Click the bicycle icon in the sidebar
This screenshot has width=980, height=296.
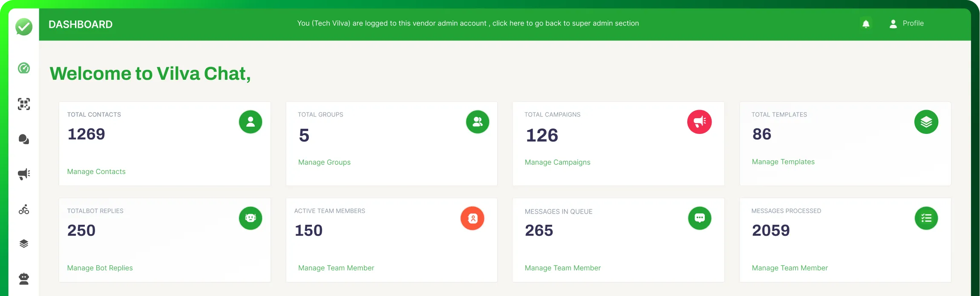click(x=24, y=209)
